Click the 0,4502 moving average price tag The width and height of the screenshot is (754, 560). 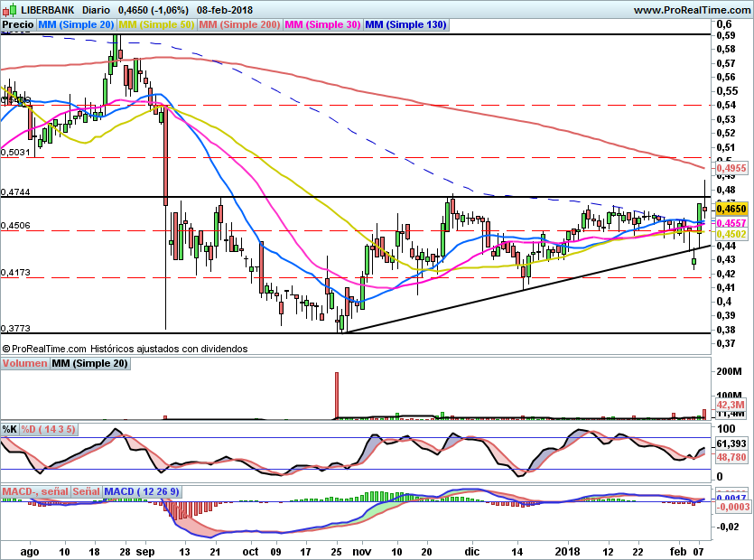(x=731, y=234)
